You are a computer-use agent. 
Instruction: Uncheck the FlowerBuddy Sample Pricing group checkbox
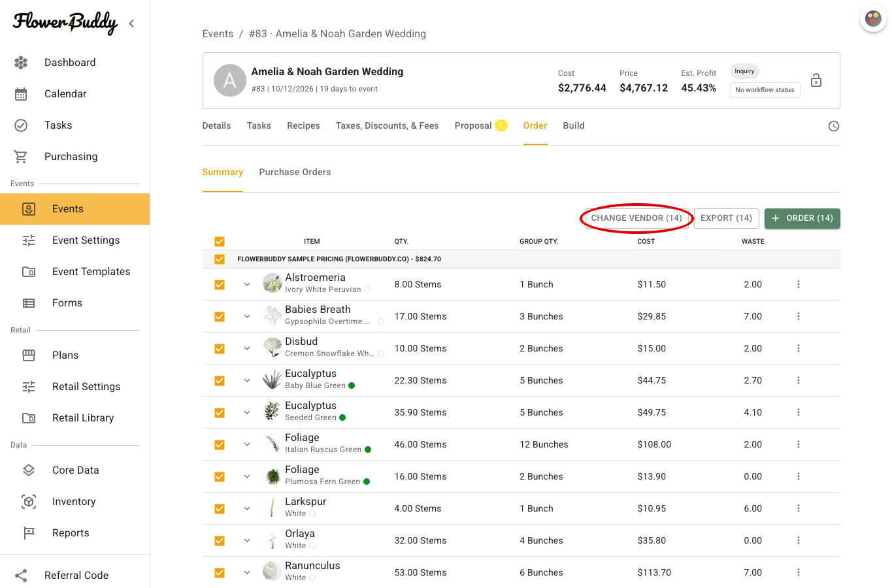pos(220,259)
